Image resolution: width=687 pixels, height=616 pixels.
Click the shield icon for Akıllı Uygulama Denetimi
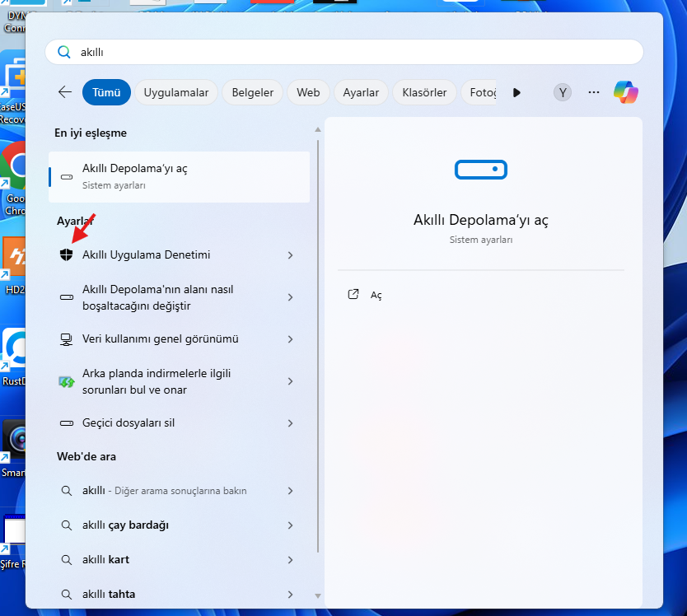(x=67, y=255)
